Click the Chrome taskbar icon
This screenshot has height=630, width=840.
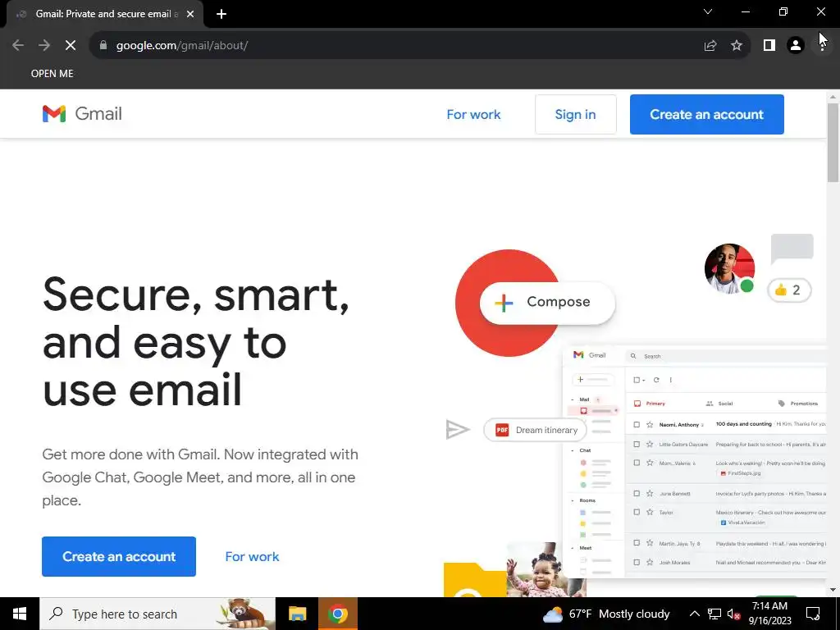337,614
